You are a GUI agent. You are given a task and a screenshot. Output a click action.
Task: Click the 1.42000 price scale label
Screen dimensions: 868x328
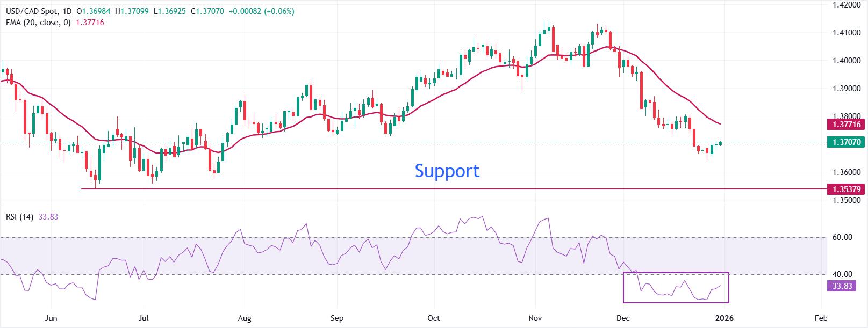(x=847, y=5)
